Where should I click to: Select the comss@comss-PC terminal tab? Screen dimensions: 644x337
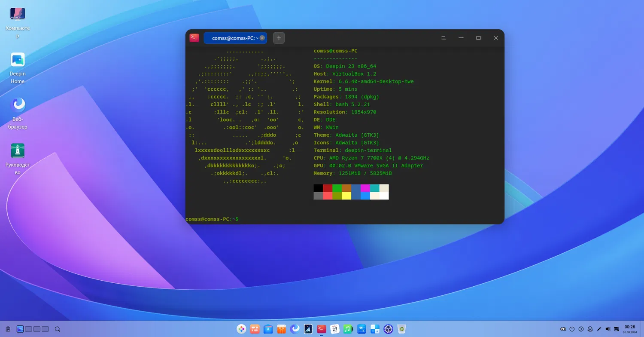tap(232, 38)
